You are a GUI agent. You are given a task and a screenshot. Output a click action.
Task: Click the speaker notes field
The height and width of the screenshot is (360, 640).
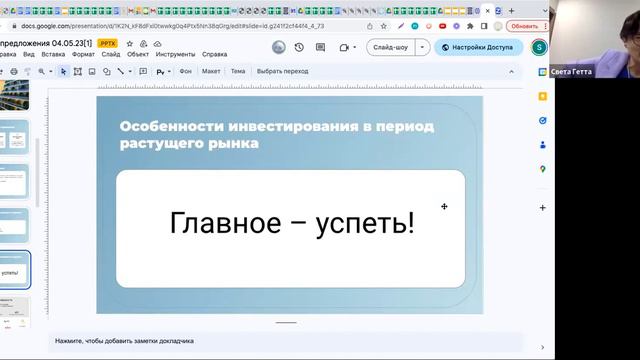point(285,341)
